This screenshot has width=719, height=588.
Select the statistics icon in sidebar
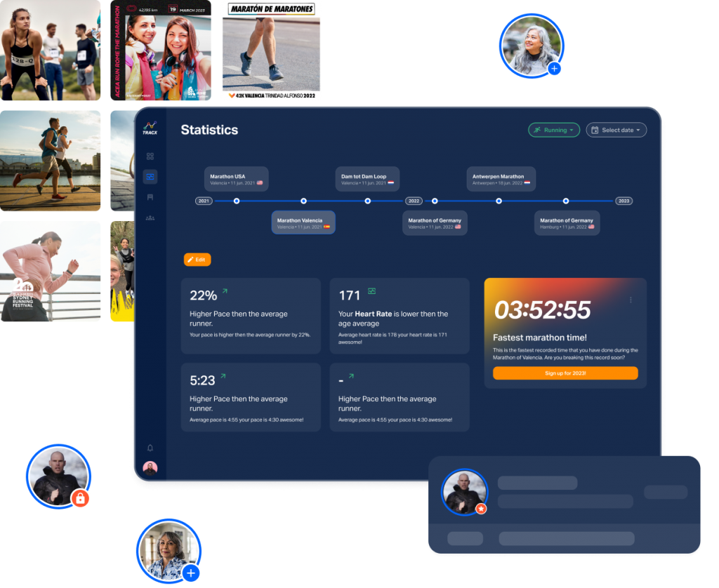150,177
